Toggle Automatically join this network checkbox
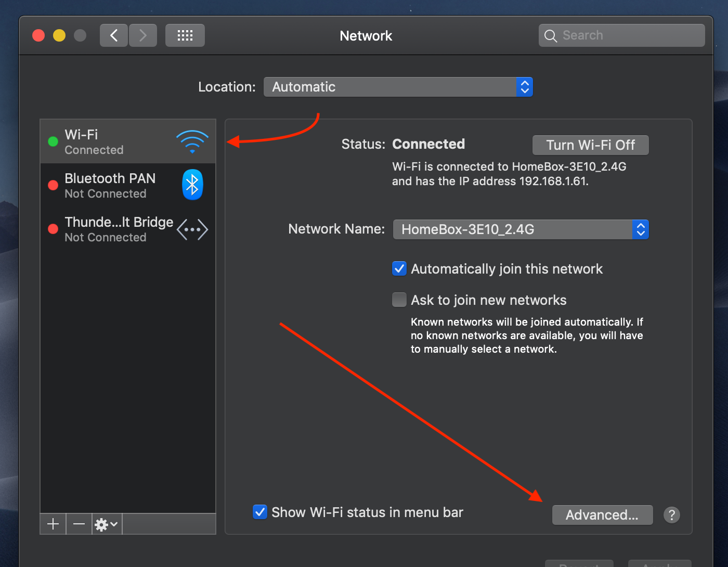 click(399, 268)
